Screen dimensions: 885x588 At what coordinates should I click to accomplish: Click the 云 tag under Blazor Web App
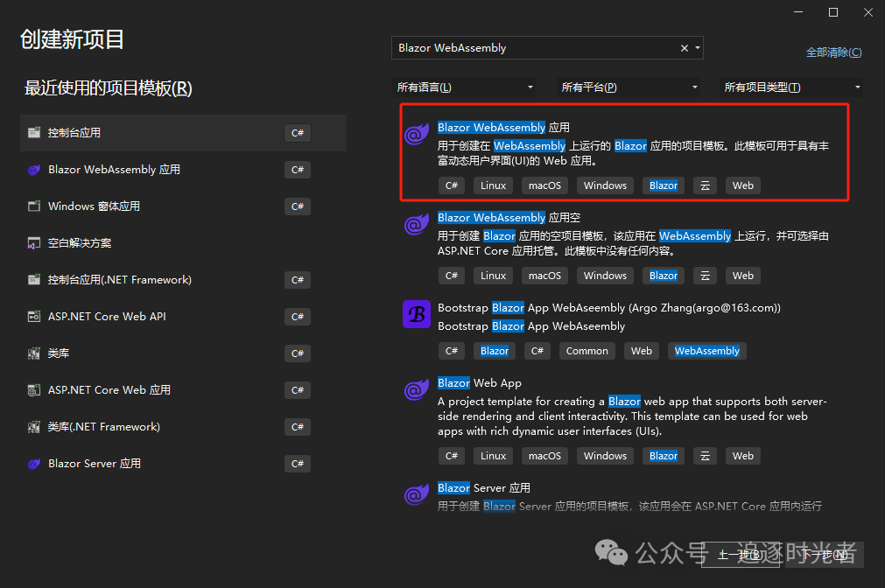click(x=705, y=456)
